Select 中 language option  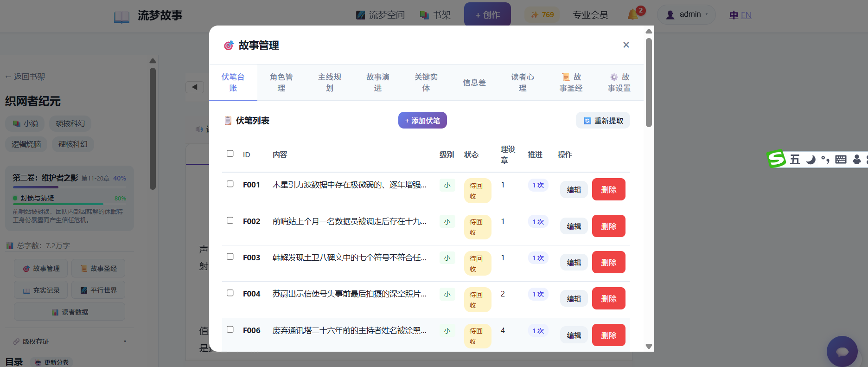coord(734,15)
